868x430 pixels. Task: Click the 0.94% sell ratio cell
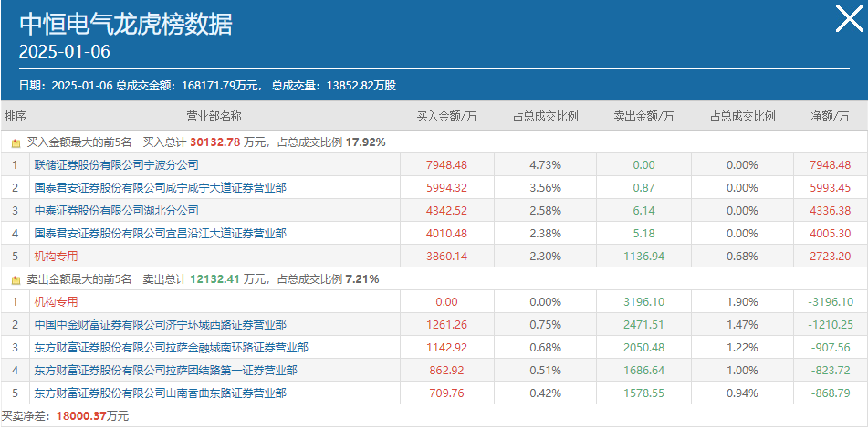coord(742,393)
